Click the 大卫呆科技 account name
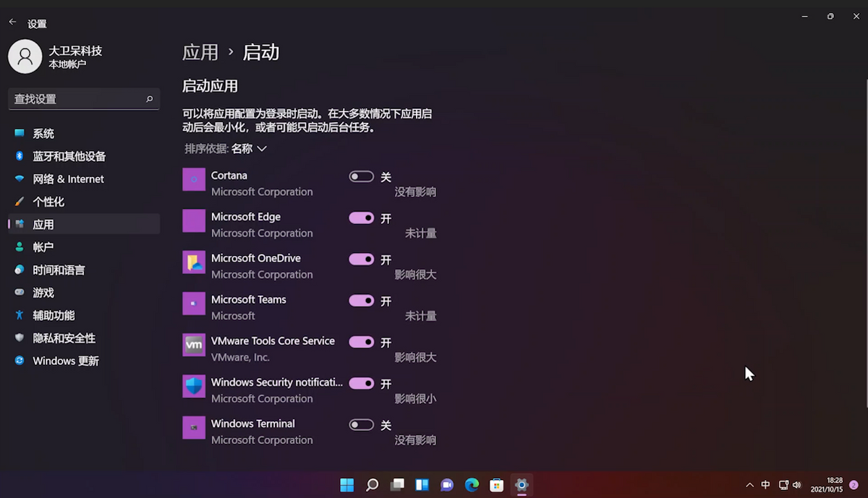868x498 pixels. tap(75, 51)
